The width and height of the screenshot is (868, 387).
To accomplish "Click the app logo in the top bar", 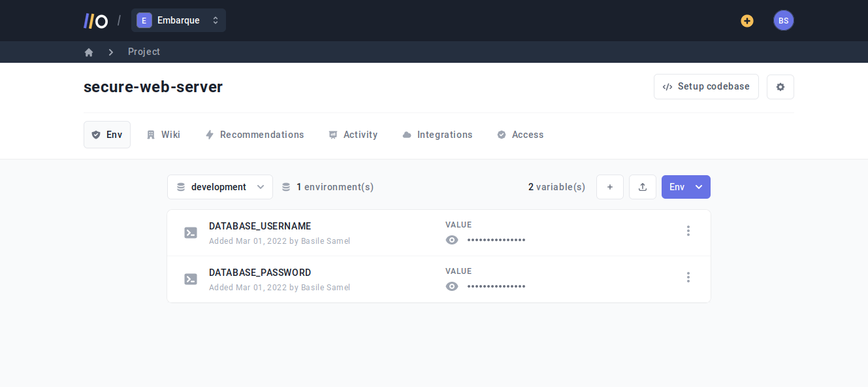I will click(95, 21).
